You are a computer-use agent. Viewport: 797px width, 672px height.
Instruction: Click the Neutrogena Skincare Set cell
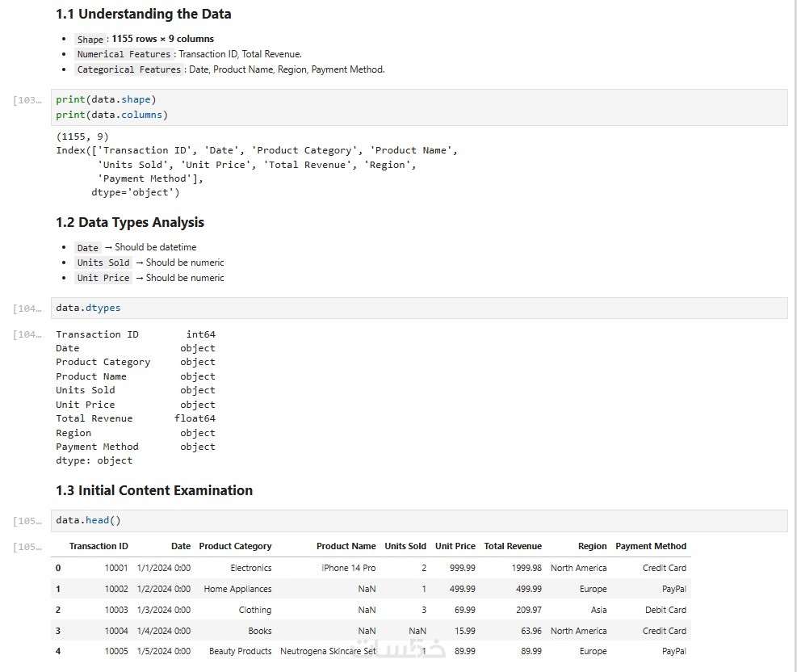(x=328, y=651)
